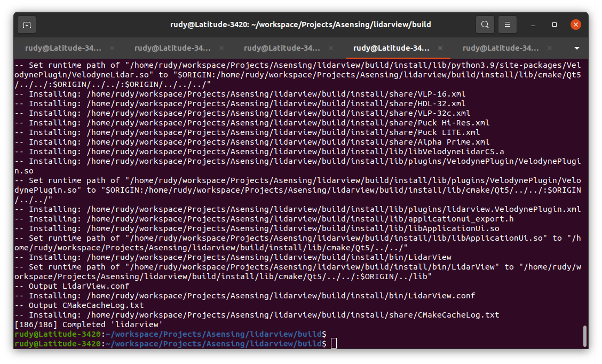Click the LidarView.conf install path text
Viewport: 602px width, 364px height.
(240, 295)
